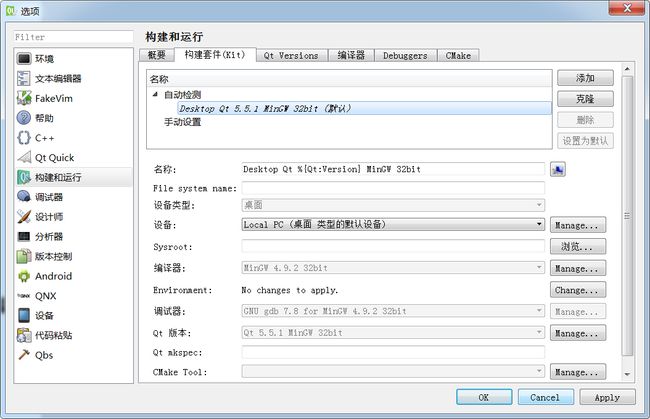Click the Filter search field
The width and height of the screenshot is (650, 419).
73,37
